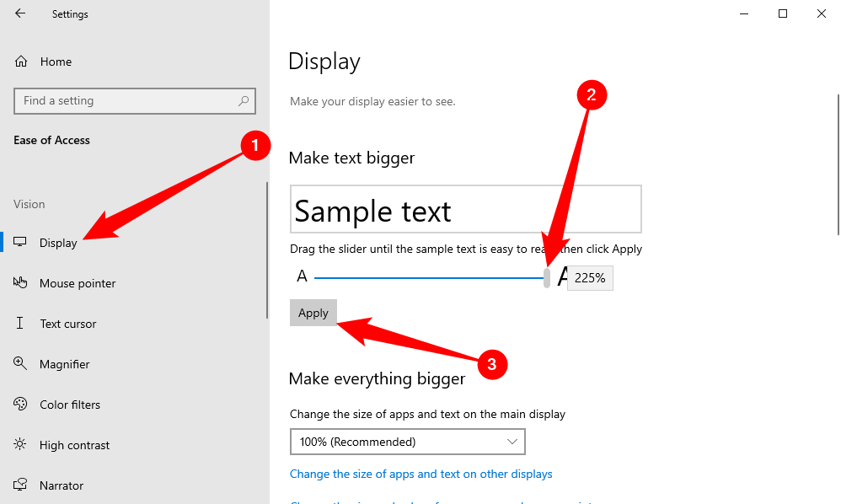Maximize the Settings window
Viewport: 841px width, 504px height.
[783, 13]
